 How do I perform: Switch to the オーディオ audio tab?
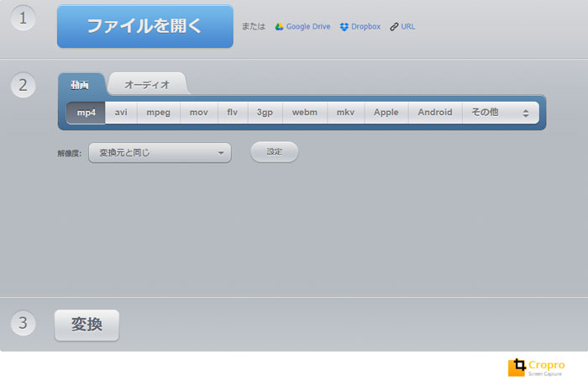tap(147, 85)
